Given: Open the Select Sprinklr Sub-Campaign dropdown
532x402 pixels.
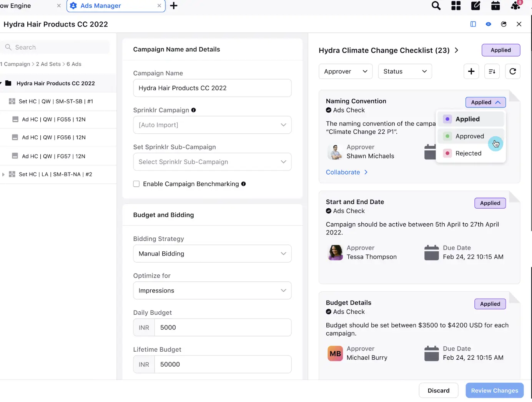Looking at the screenshot, I should click(x=212, y=162).
